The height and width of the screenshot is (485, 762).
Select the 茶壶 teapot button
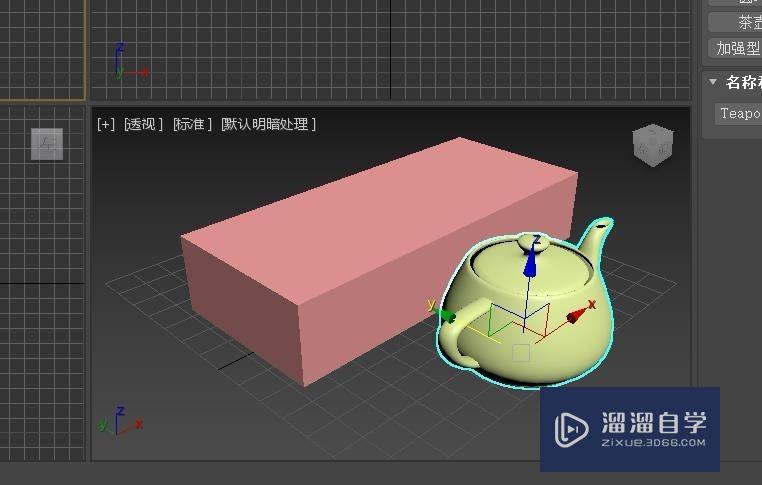[x=735, y=22]
